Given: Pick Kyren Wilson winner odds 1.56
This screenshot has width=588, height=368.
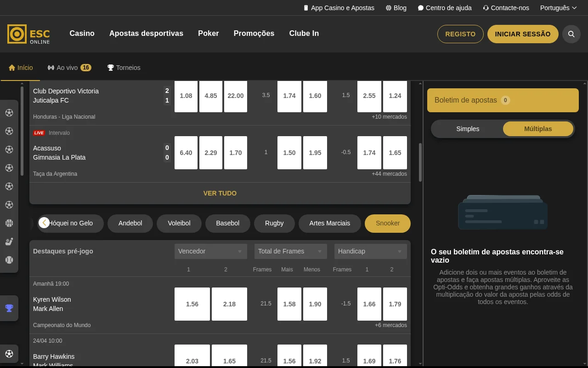Looking at the screenshot, I should coord(192,304).
